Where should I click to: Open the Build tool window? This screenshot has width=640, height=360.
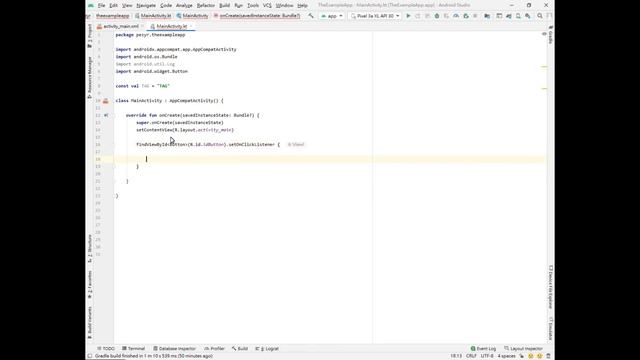240,349
